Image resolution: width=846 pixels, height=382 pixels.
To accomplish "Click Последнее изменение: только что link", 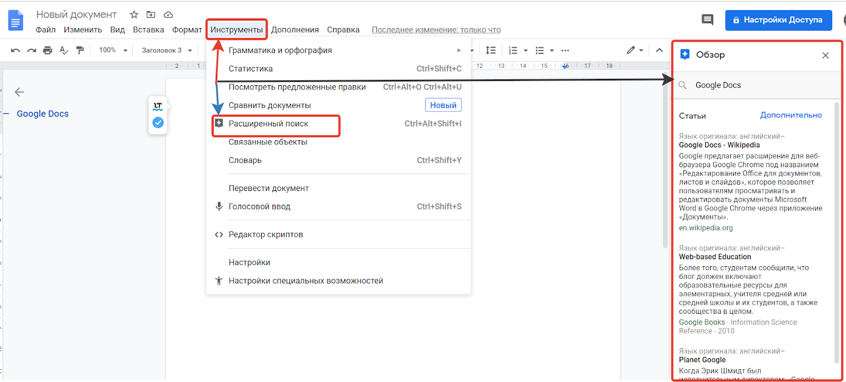I will [x=436, y=30].
